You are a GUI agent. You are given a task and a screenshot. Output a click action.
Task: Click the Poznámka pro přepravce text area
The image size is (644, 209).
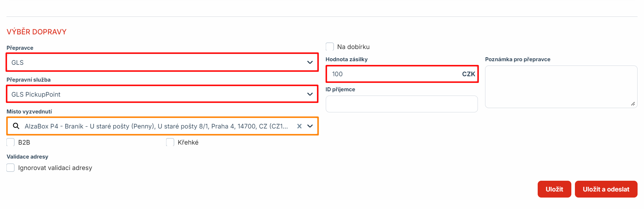click(x=561, y=87)
